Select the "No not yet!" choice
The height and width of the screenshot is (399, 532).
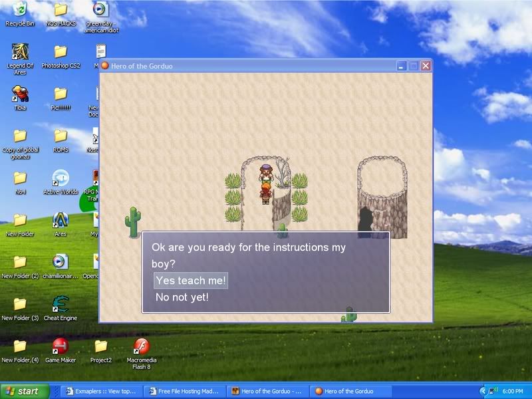pyautogui.click(x=182, y=297)
